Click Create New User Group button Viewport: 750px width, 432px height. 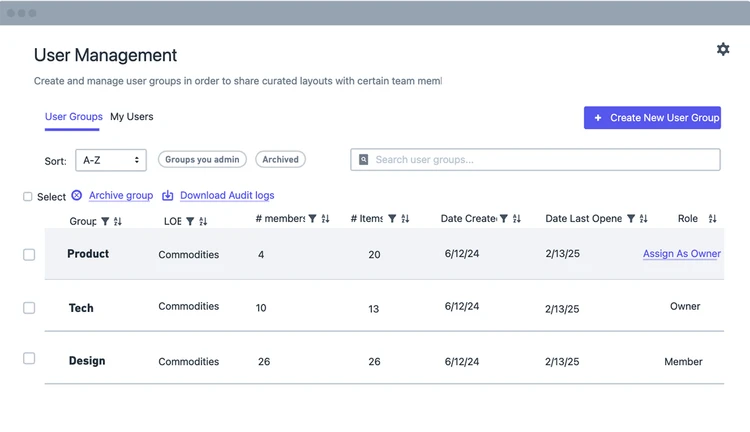coord(652,118)
